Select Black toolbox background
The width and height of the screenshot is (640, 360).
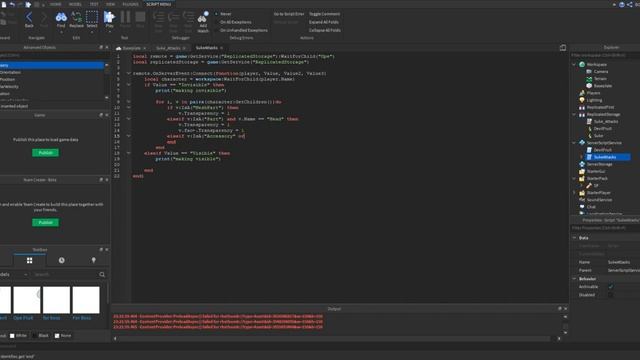pos(41,336)
